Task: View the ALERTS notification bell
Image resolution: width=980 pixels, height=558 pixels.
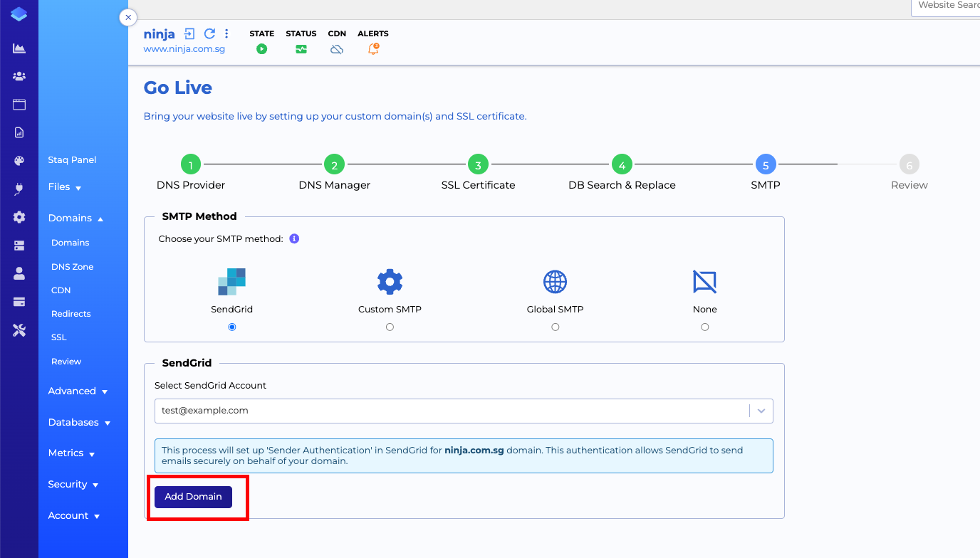Action: point(372,48)
